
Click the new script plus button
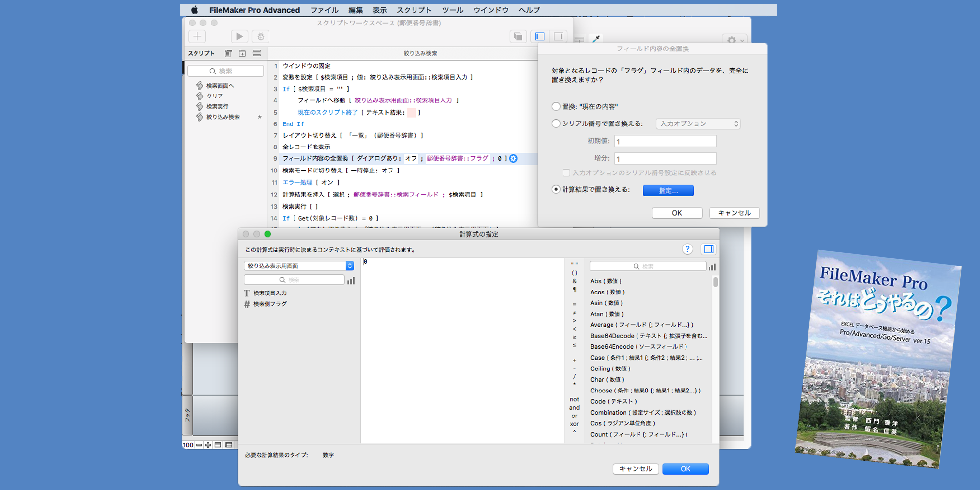tap(197, 36)
